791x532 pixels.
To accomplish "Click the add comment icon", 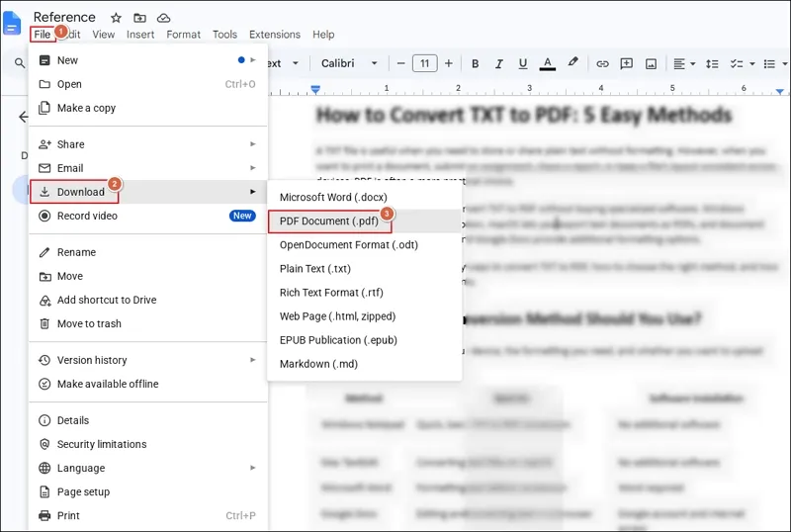I will tap(627, 63).
